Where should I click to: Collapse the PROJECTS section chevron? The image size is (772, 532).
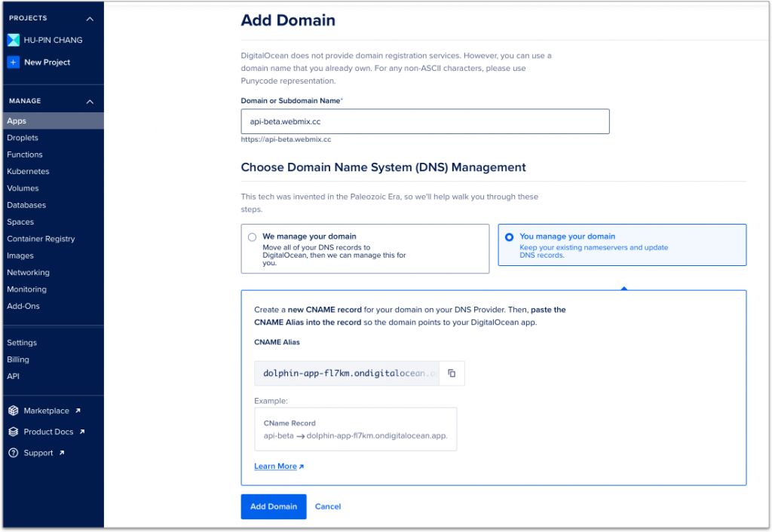pyautogui.click(x=90, y=19)
